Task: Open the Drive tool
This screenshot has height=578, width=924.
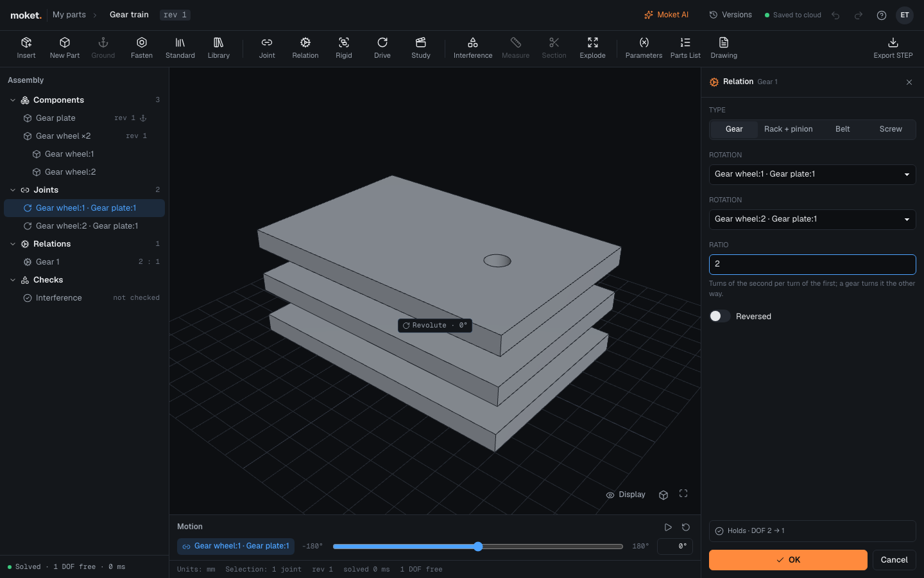Action: click(382, 48)
